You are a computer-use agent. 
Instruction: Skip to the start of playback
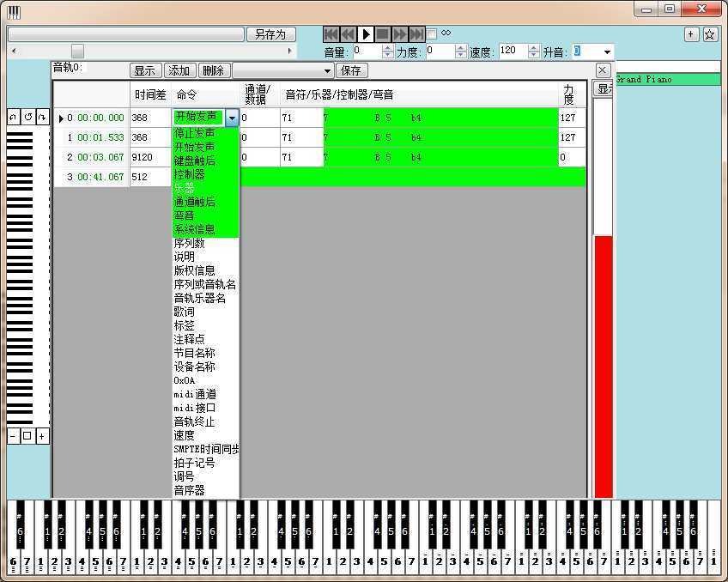331,33
